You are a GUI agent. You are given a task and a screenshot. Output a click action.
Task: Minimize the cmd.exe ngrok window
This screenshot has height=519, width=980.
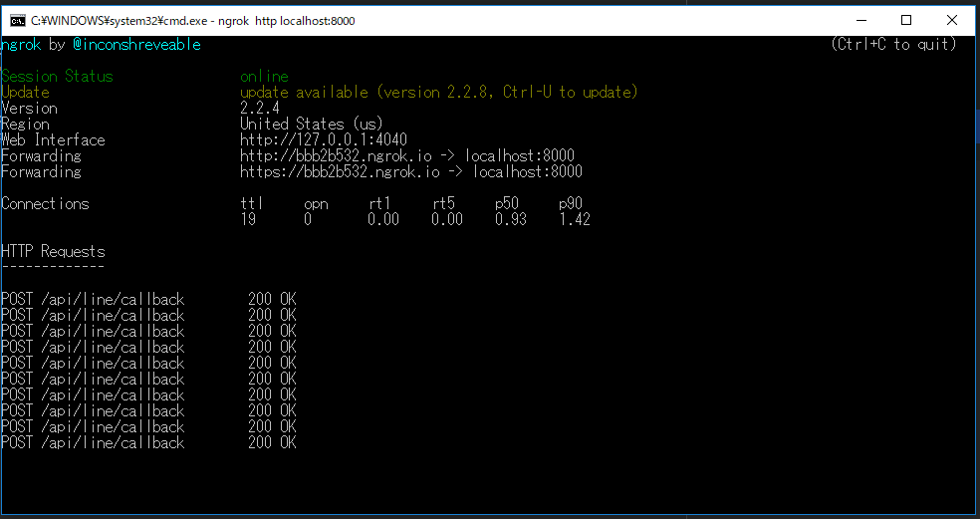click(x=861, y=21)
